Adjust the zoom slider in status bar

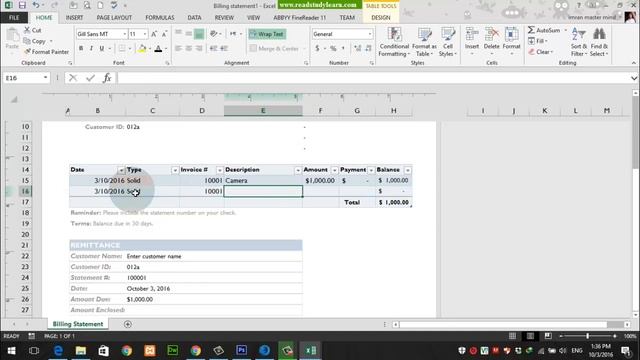(x=587, y=336)
